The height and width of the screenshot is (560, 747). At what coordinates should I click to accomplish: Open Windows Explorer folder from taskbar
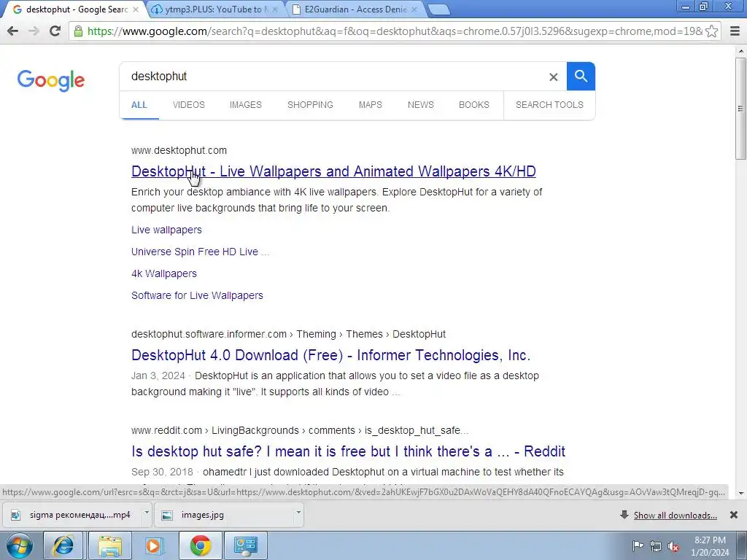click(110, 545)
